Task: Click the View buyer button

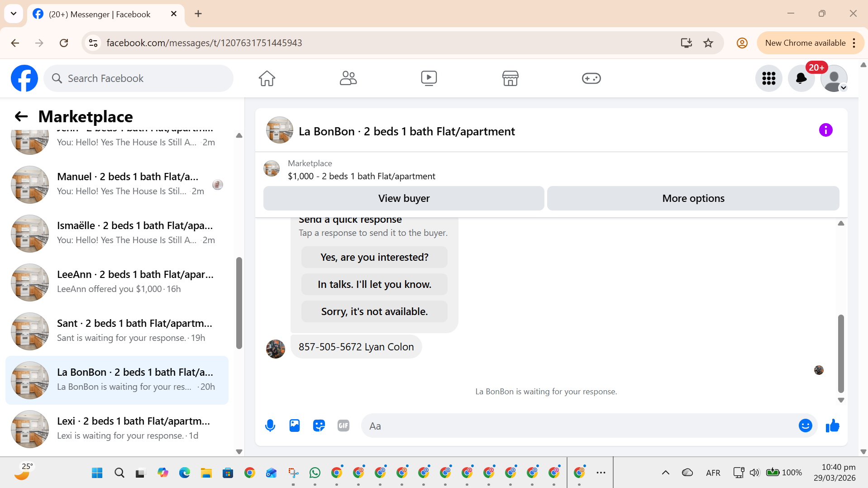Action: pyautogui.click(x=404, y=198)
